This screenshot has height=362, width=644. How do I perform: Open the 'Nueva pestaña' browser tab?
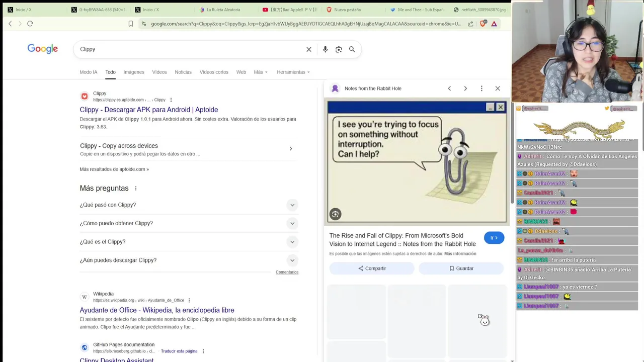coord(347,10)
